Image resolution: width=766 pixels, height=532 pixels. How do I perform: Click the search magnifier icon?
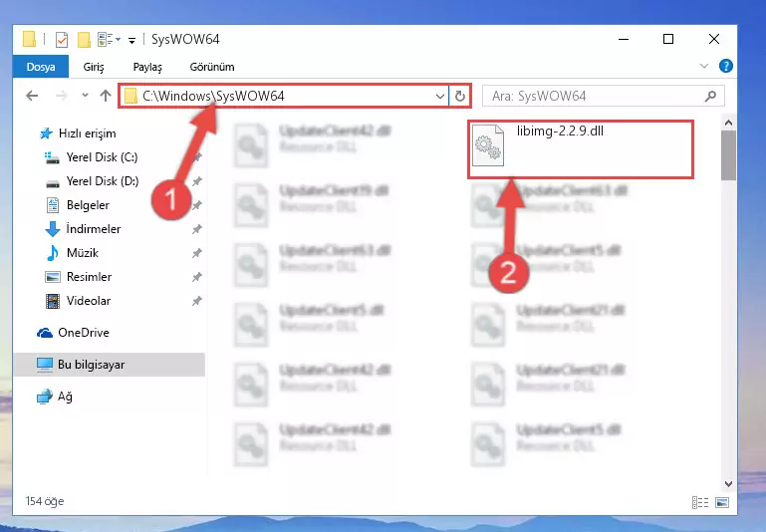pos(711,97)
